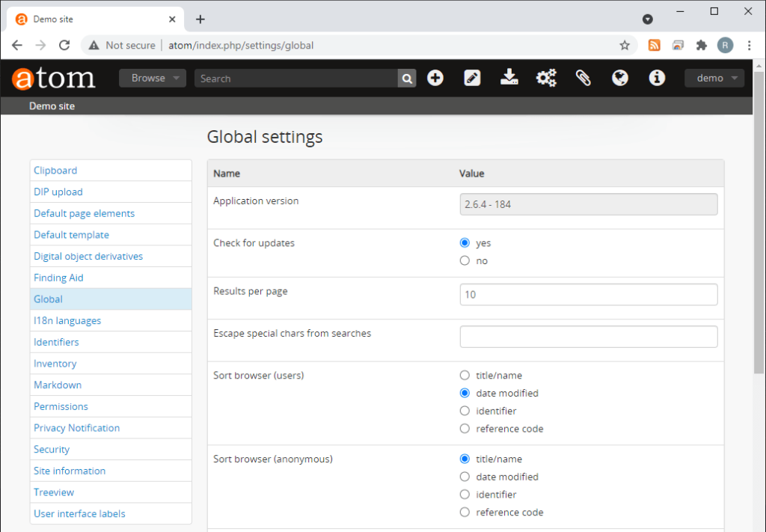The image size is (766, 532).
Task: Select the Global settings item
Action: (111, 299)
